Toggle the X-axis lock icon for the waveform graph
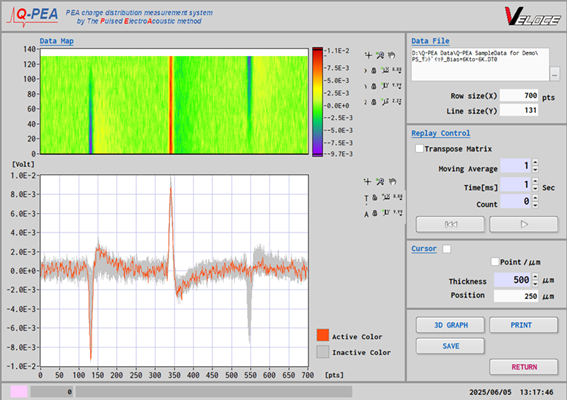The height and width of the screenshot is (400, 567). 375,197
